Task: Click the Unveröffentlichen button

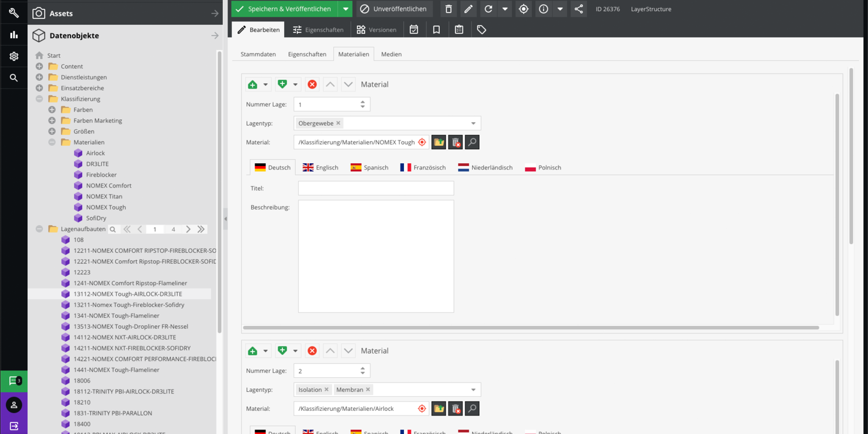Action: pyautogui.click(x=393, y=9)
